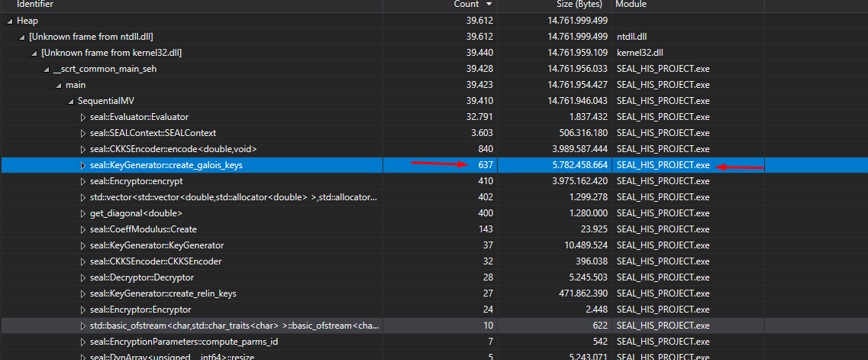
Task: Collapse the SequentialMV node
Action: coord(70,102)
